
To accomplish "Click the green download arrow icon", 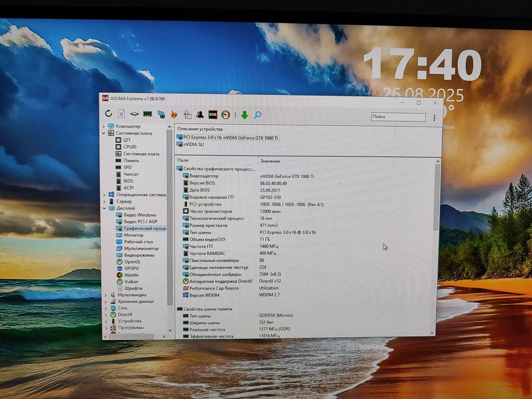I will [x=244, y=115].
